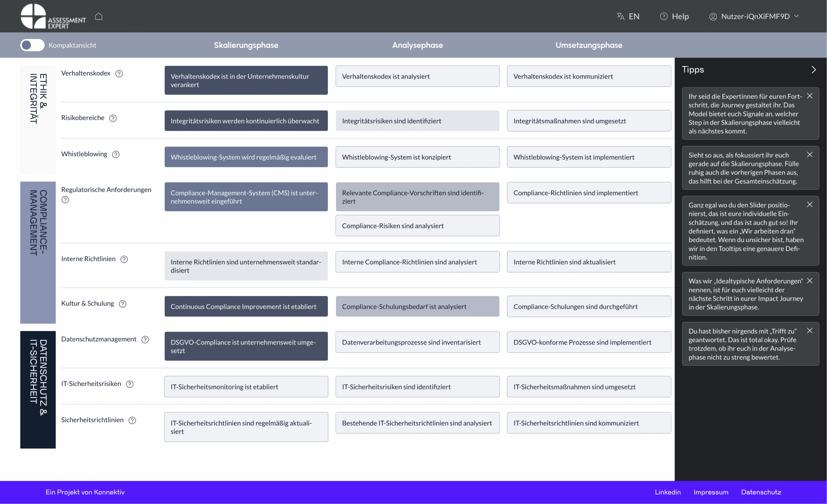Image resolution: width=827 pixels, height=504 pixels.
Task: Click the home icon next to logo
Action: [98, 16]
